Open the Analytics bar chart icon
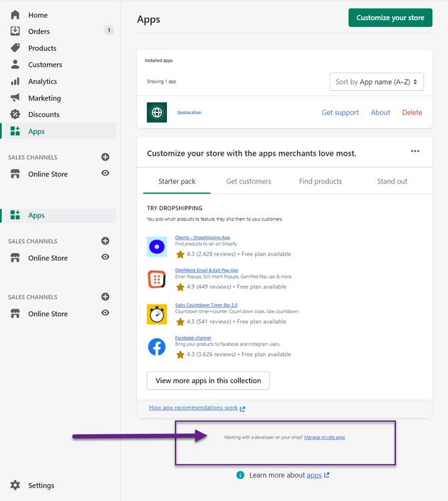Image resolution: width=448 pixels, height=501 pixels. click(x=15, y=81)
